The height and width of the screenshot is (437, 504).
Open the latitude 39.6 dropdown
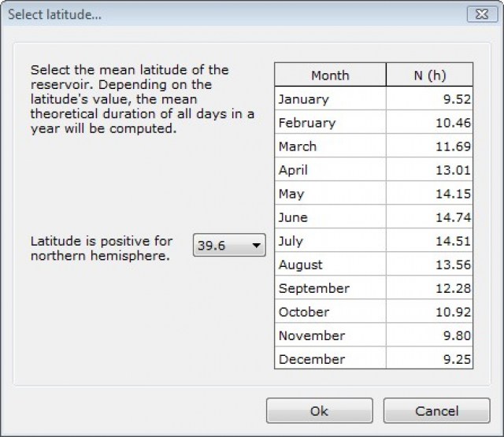(x=229, y=246)
